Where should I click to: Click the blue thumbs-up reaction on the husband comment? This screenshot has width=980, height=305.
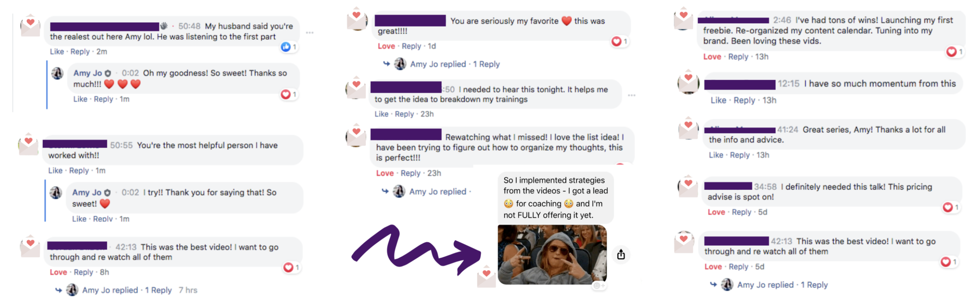(x=286, y=47)
